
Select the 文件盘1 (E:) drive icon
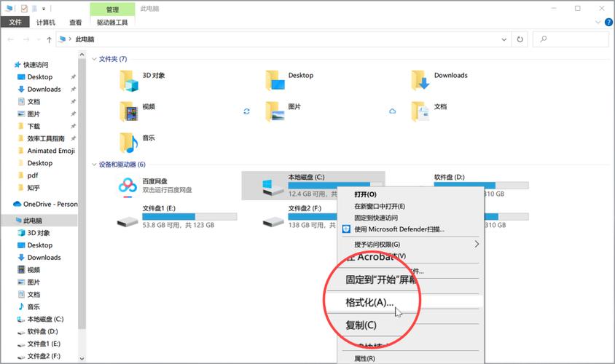tap(128, 218)
